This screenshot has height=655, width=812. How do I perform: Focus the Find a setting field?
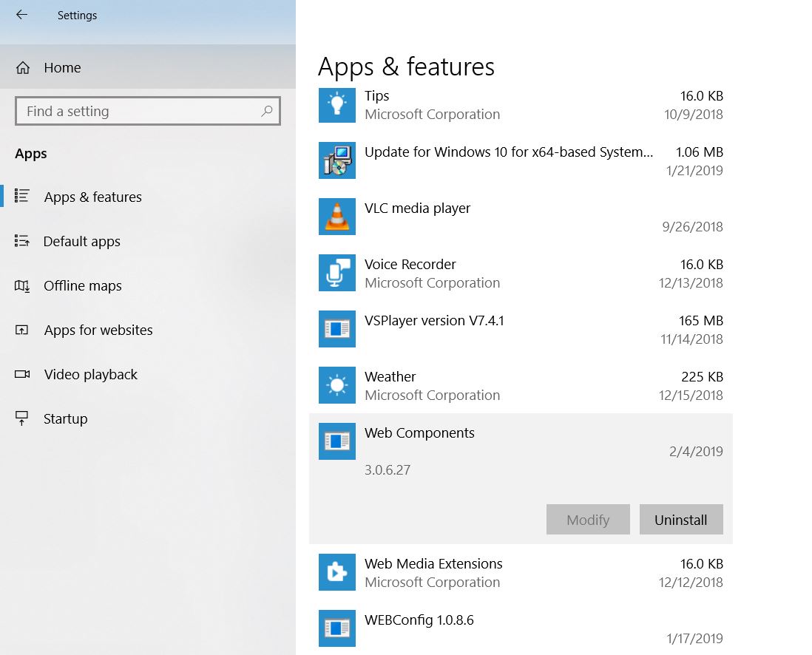(148, 111)
